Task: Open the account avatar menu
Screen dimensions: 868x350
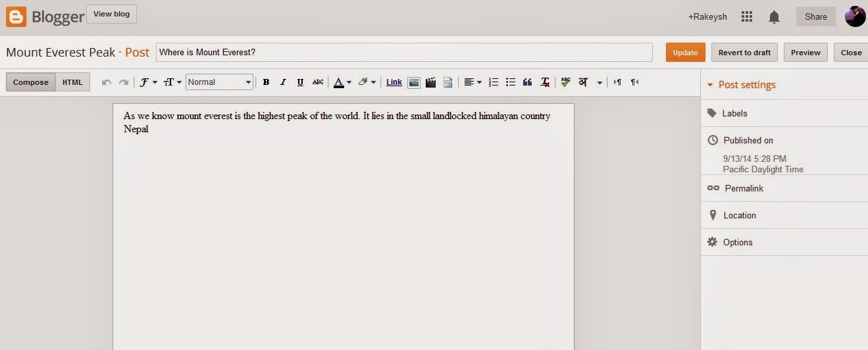Action: point(855,16)
